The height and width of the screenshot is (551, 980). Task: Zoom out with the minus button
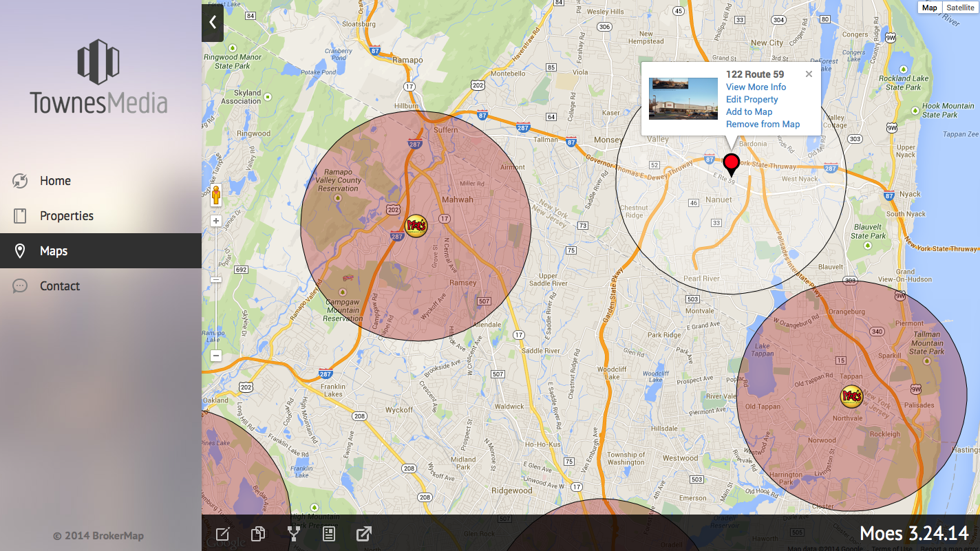tap(216, 356)
